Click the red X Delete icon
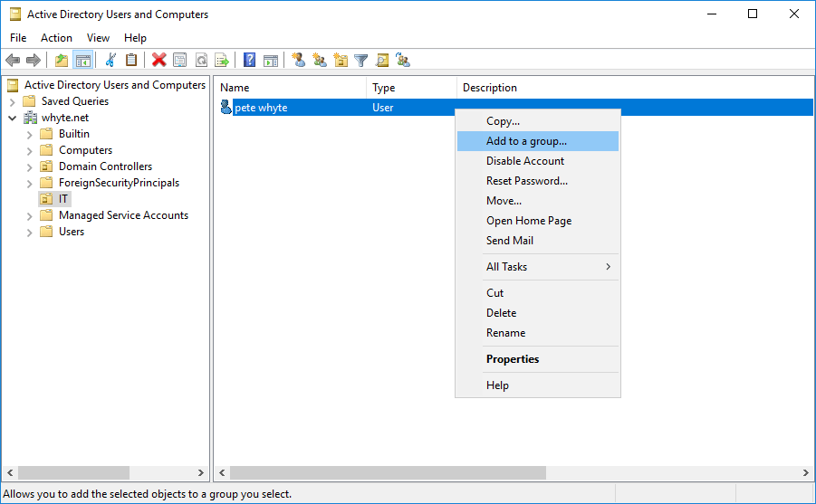This screenshot has width=816, height=504. coord(158,61)
